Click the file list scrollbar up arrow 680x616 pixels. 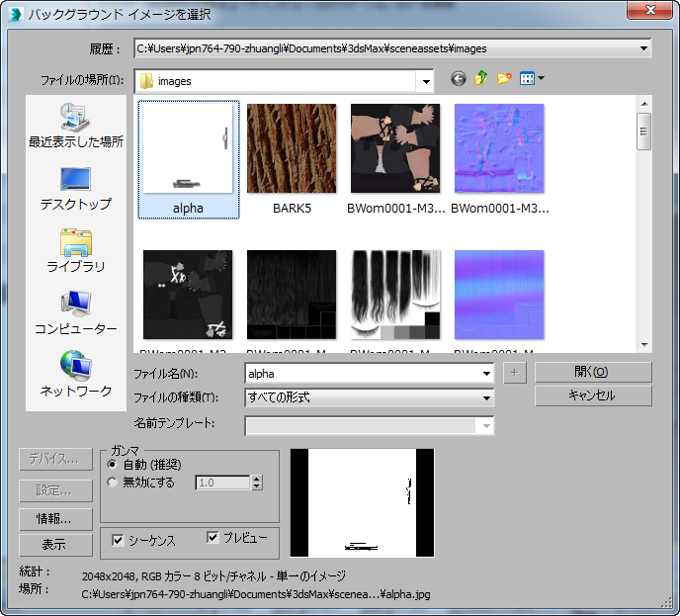tap(644, 104)
